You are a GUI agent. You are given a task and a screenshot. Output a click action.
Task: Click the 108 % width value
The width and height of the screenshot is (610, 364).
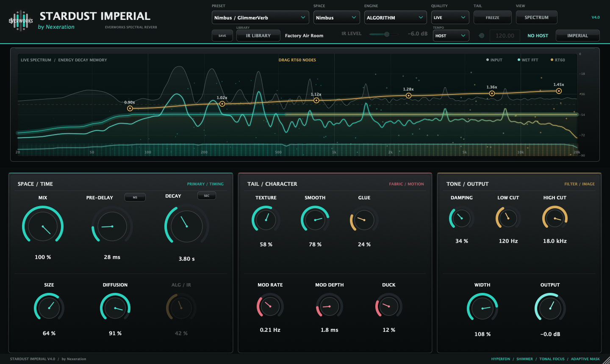coord(482,334)
